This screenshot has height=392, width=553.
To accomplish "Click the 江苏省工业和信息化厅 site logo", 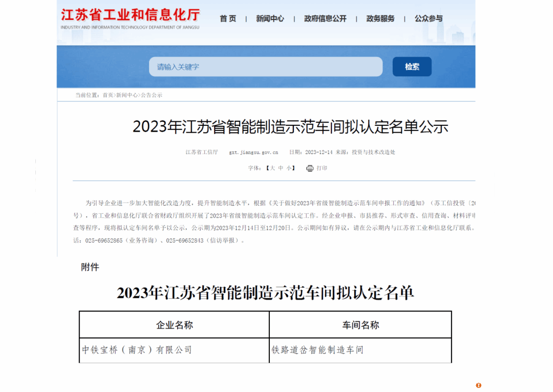I will pos(130,18).
